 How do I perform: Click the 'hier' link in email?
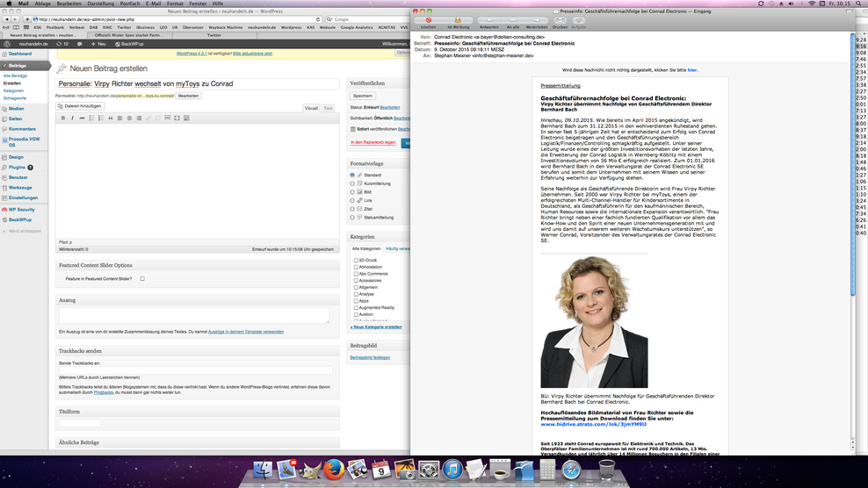click(692, 70)
